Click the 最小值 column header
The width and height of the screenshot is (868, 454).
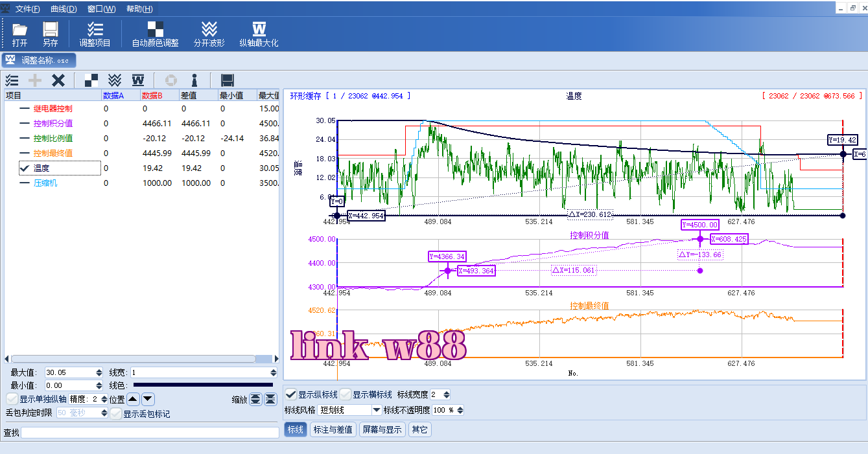237,95
